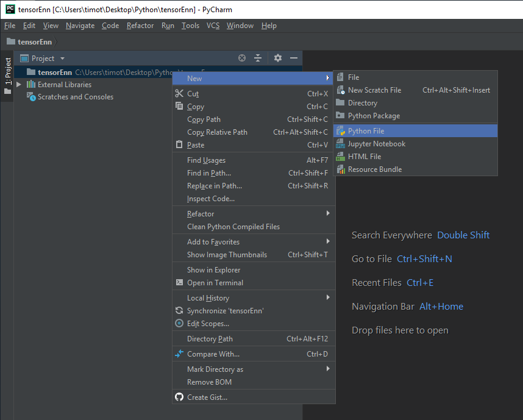
Task: Click the tensorEnn breadcrumb label
Action: coord(35,41)
